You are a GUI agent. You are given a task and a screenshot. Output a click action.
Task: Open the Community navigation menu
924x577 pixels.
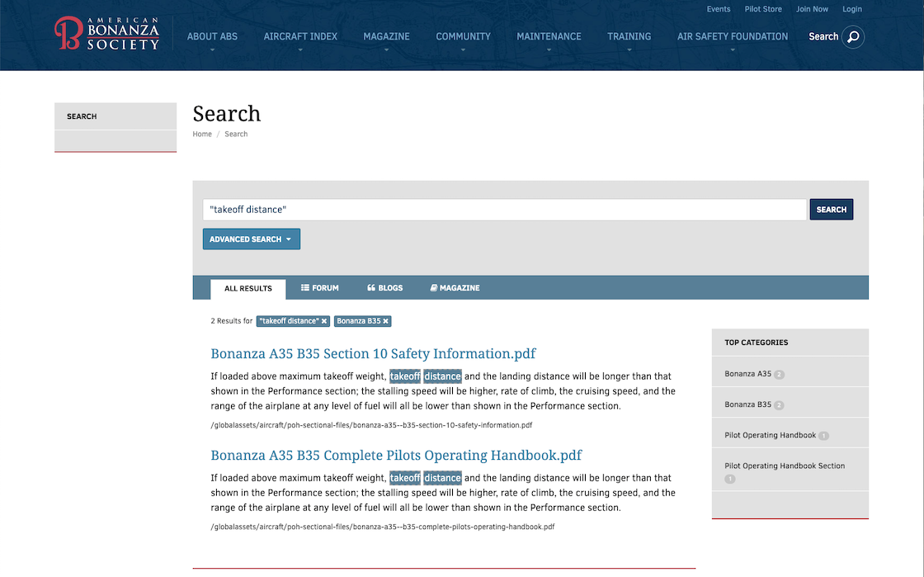click(x=463, y=36)
